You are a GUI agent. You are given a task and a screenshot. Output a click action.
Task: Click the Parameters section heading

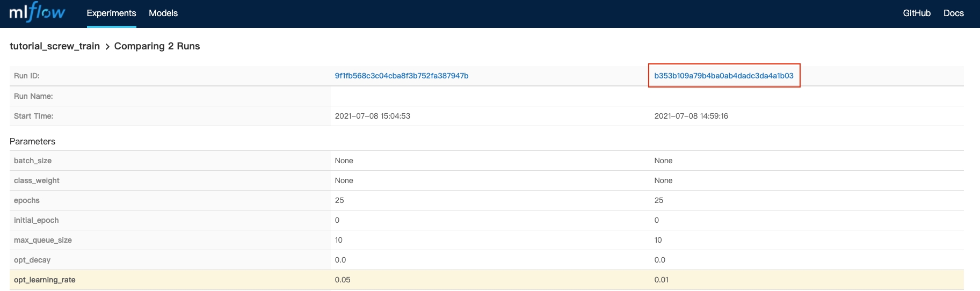32,141
